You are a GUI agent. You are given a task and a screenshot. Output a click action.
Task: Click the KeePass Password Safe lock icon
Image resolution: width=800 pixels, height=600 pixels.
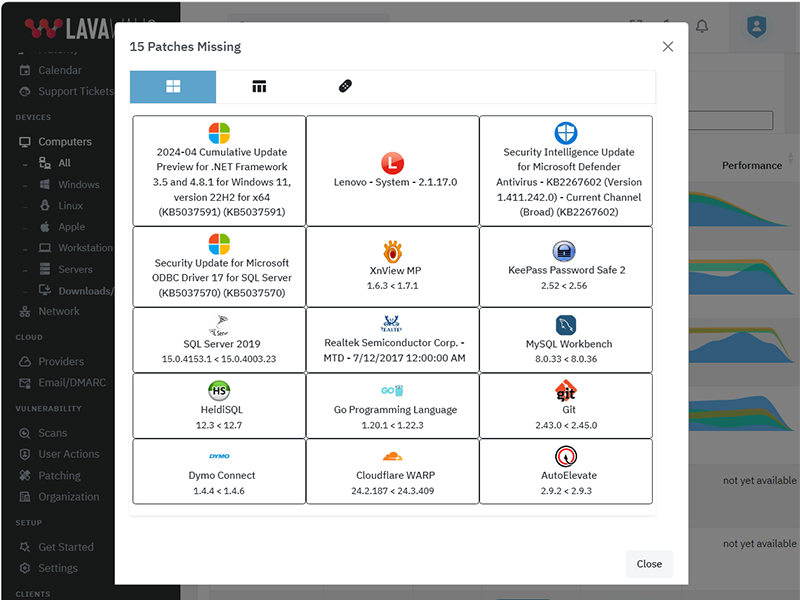(x=564, y=251)
